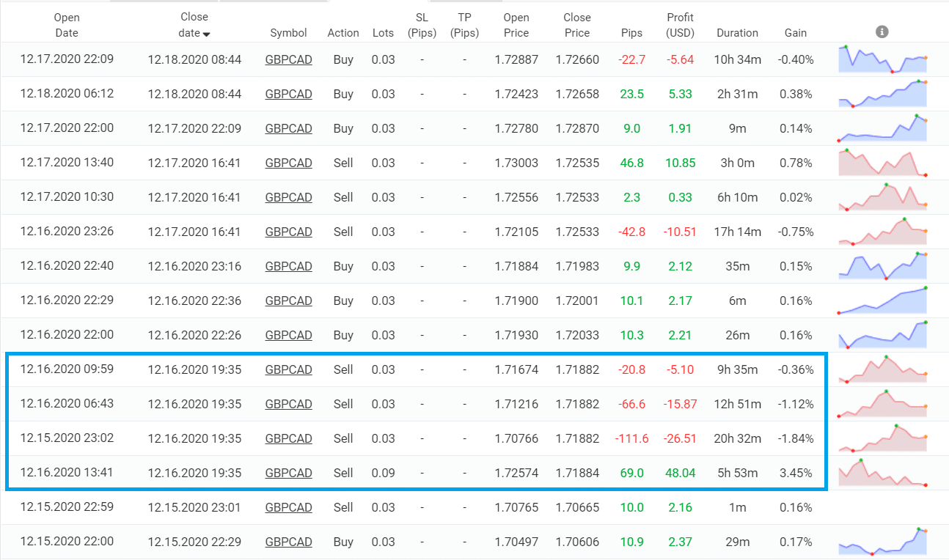Open GBPCAD link on the 0.09 lots trade
This screenshot has width=949, height=560.
(x=288, y=474)
